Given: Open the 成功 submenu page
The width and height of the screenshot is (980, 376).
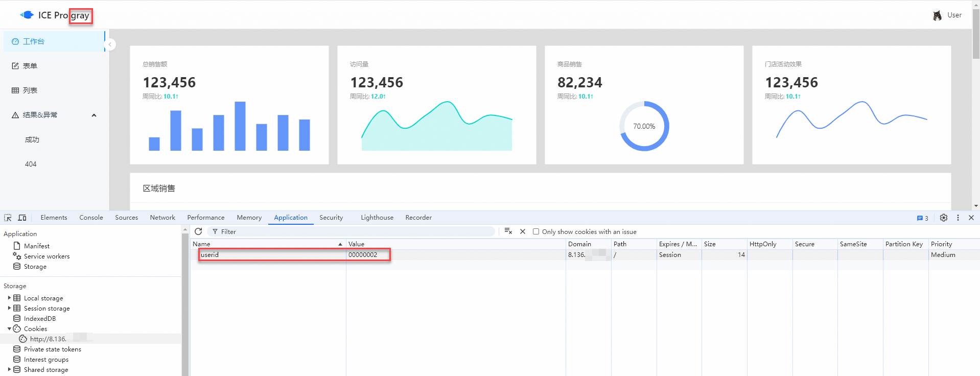Looking at the screenshot, I should point(32,139).
